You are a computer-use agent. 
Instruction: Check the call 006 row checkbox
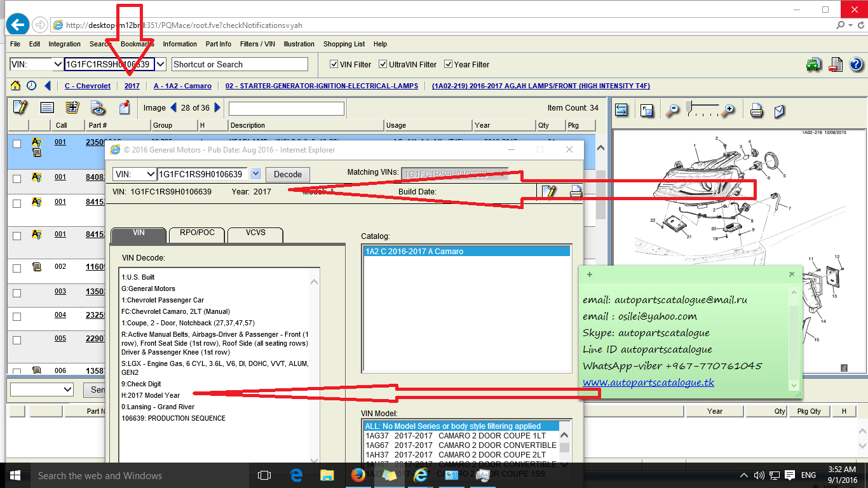click(x=17, y=370)
